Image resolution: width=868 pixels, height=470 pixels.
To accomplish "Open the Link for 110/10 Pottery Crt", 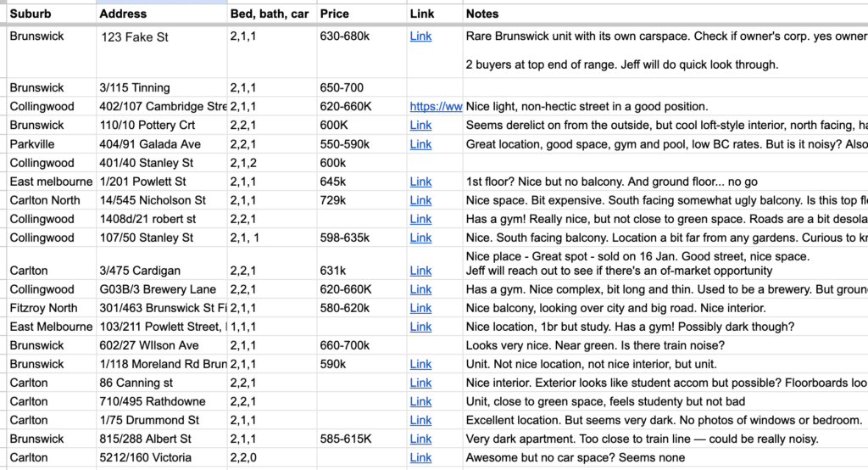I will click(420, 126).
